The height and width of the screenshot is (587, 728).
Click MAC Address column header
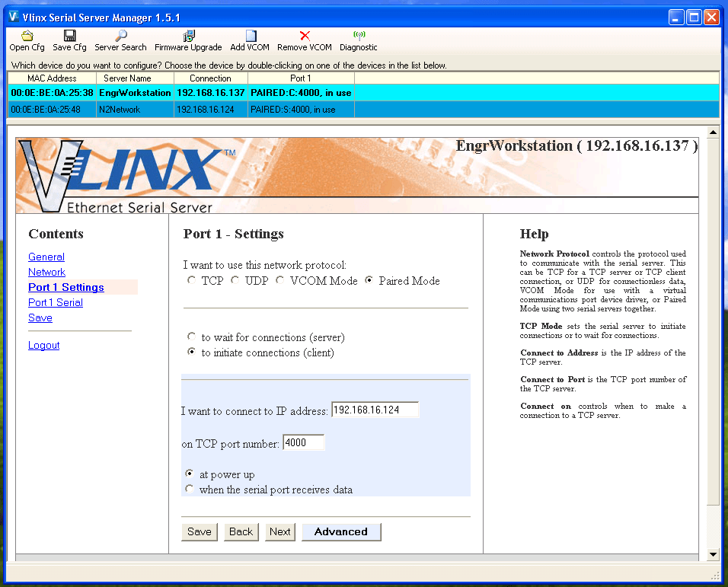[52, 78]
